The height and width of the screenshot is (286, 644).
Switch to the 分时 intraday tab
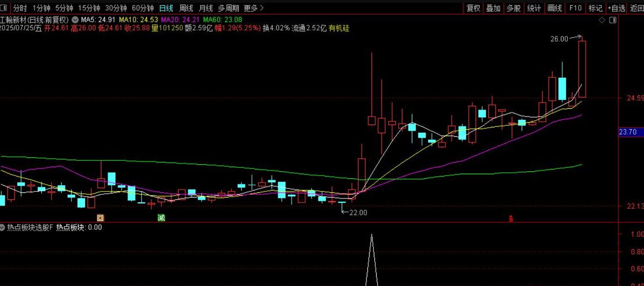[18, 8]
